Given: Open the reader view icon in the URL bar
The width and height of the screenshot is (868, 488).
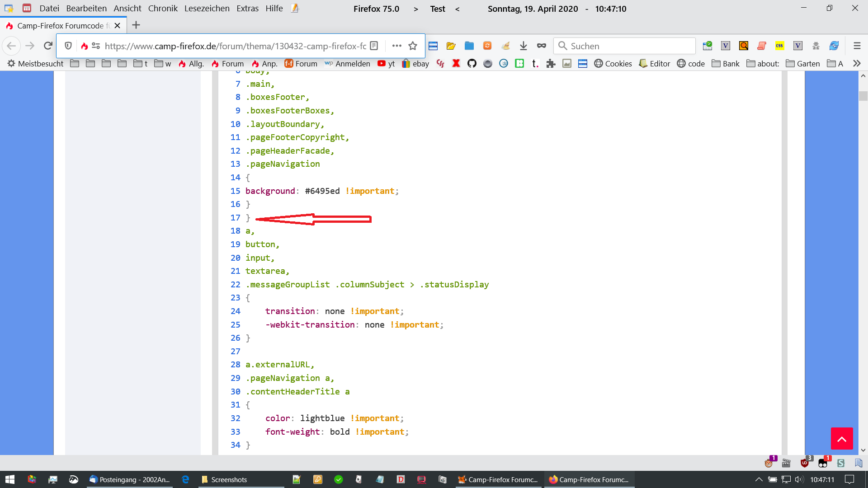Looking at the screenshot, I should click(374, 46).
